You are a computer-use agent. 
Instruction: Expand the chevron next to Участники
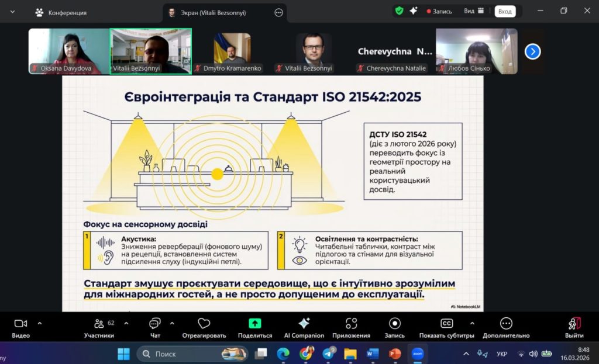(x=126, y=323)
